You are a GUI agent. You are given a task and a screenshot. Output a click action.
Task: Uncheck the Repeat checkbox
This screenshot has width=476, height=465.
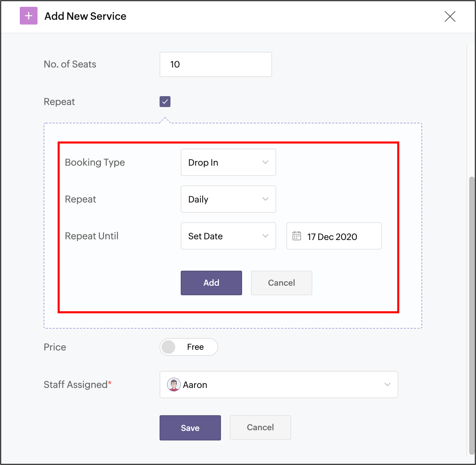click(x=165, y=102)
